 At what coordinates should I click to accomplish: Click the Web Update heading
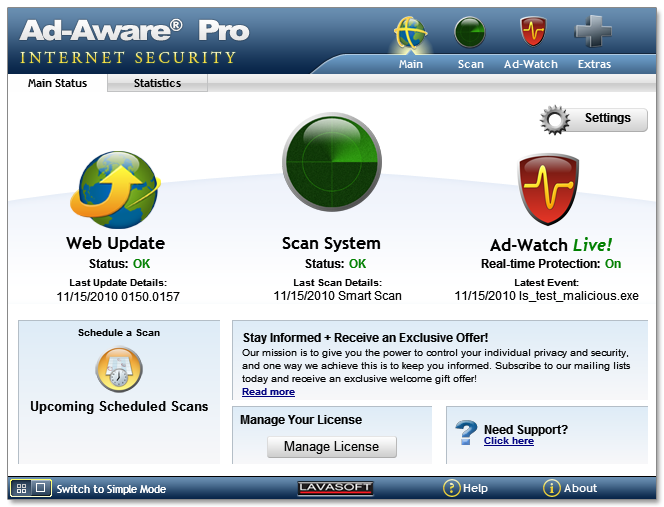click(x=116, y=243)
